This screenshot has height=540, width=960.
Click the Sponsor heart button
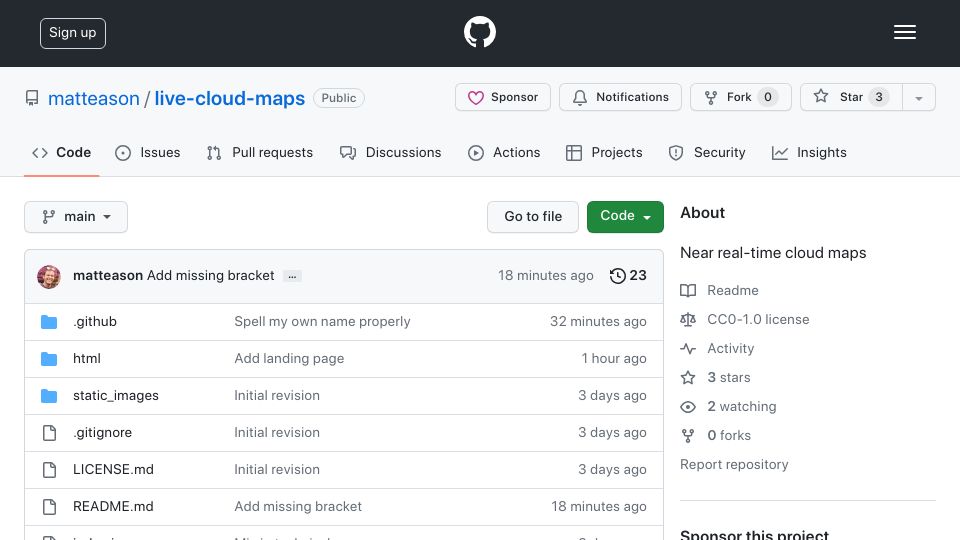tap(503, 97)
